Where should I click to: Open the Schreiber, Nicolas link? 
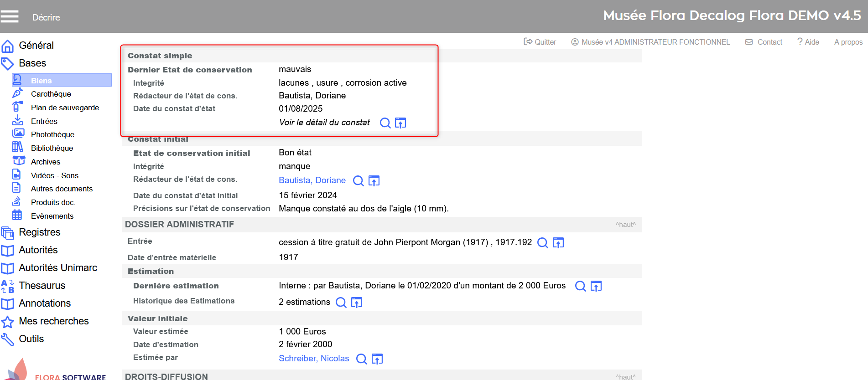click(x=314, y=359)
